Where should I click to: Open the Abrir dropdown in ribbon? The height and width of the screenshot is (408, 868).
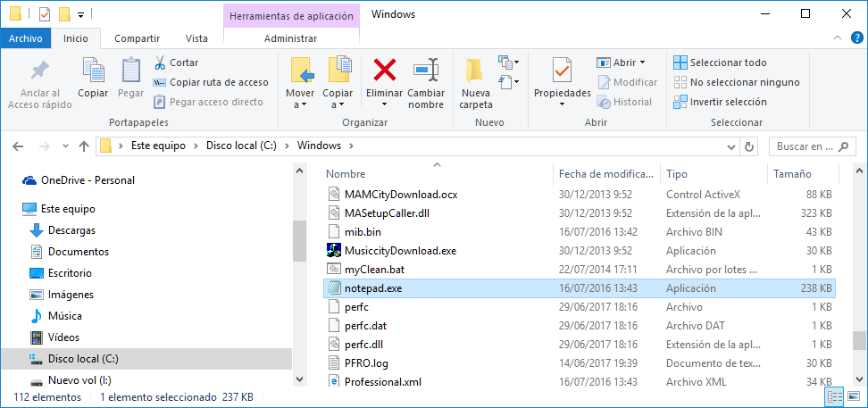pos(622,62)
